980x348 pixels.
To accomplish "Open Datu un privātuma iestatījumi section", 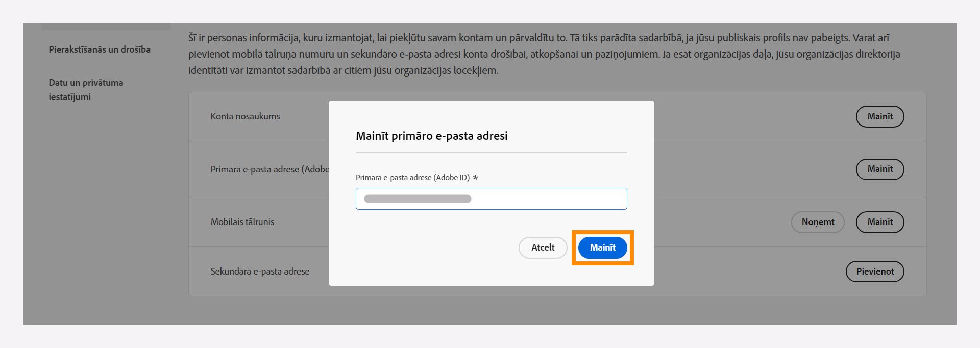I will pos(85,89).
